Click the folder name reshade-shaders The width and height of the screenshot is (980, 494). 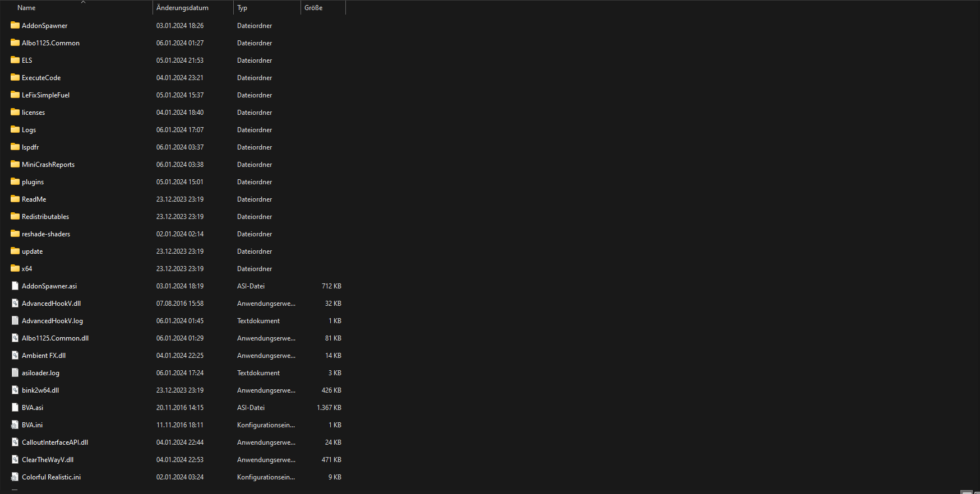pyautogui.click(x=46, y=234)
